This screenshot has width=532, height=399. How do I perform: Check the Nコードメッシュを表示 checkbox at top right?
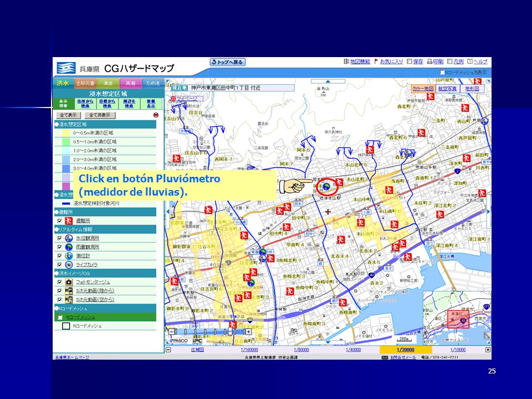442,72
